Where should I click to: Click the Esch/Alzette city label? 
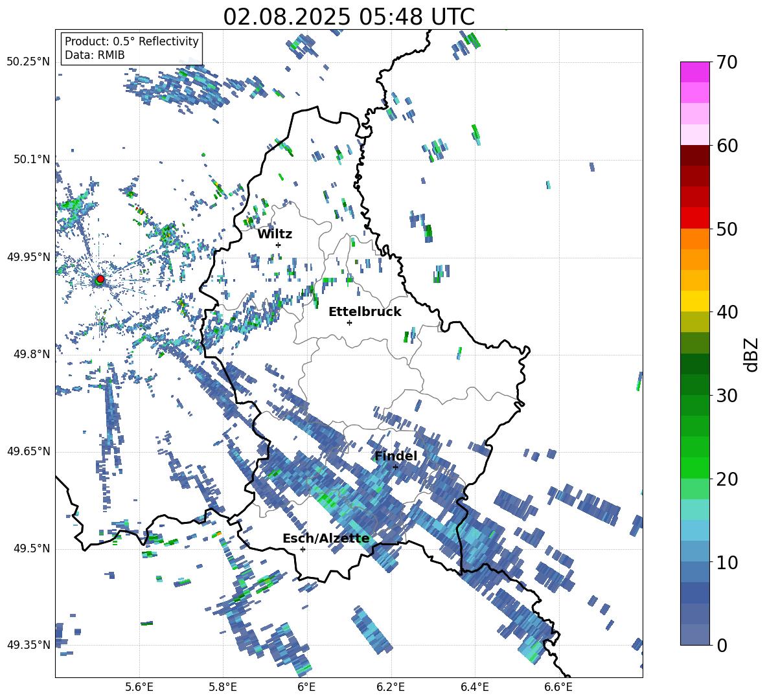click(x=326, y=539)
